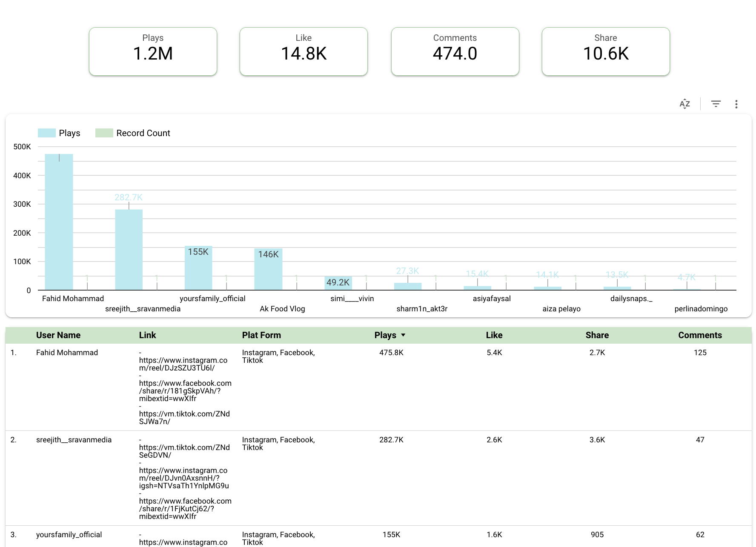This screenshot has height=547, width=756.
Task: Select the Share 10.6K scorecard
Action: click(x=606, y=51)
